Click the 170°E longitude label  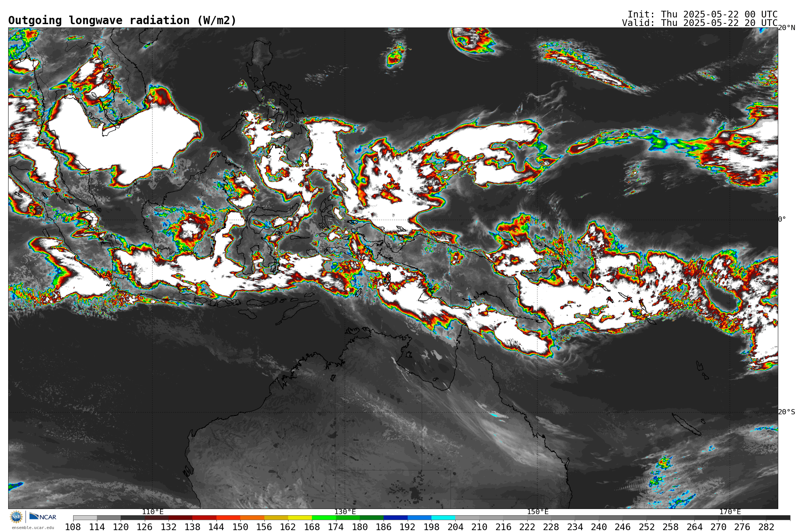[x=730, y=512]
